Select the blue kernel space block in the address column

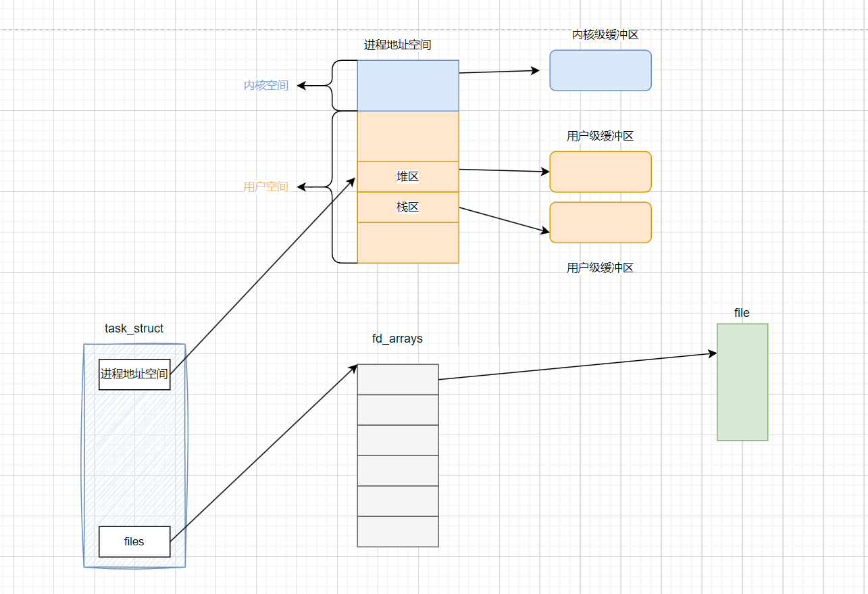(x=408, y=85)
